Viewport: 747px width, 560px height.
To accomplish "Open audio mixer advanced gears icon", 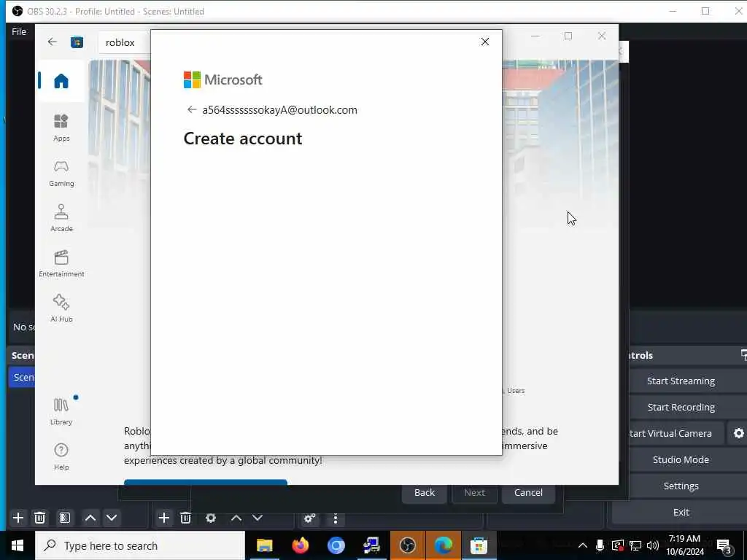I will point(309,518).
